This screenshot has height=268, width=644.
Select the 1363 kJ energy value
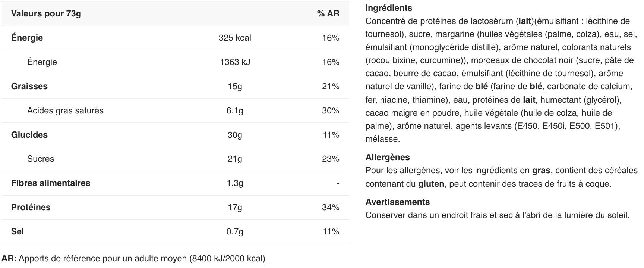pos(235,62)
